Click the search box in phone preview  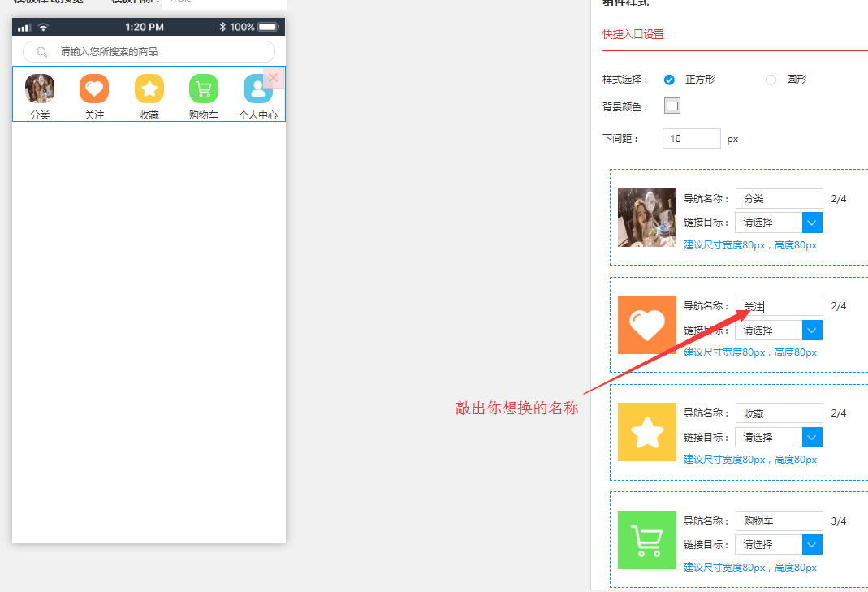click(149, 52)
